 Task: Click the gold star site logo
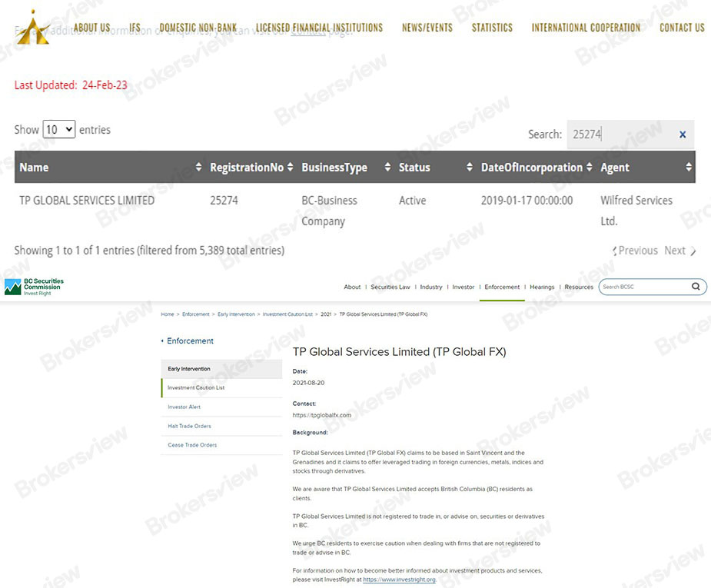[x=32, y=28]
